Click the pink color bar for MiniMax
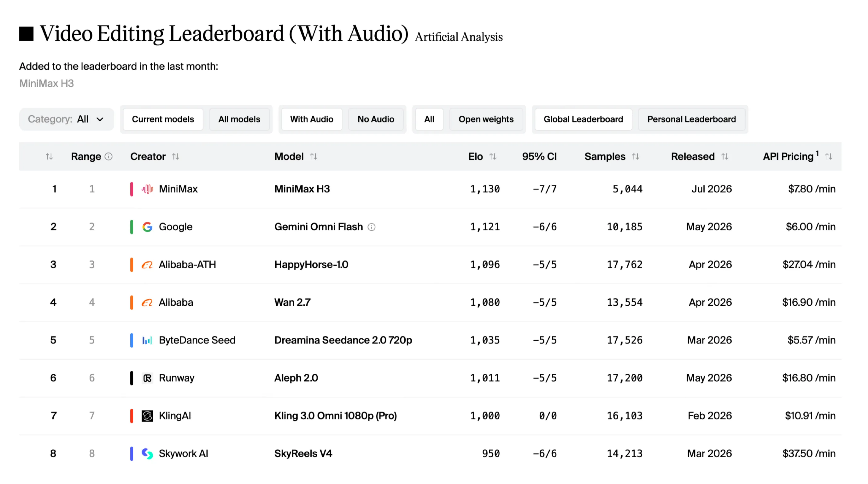The height and width of the screenshot is (484, 868). (x=132, y=189)
